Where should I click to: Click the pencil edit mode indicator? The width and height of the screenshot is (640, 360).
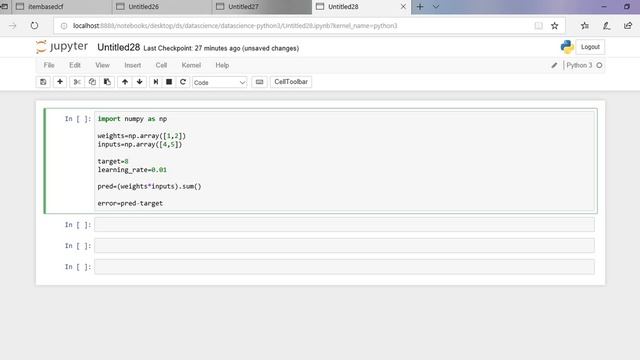point(554,65)
